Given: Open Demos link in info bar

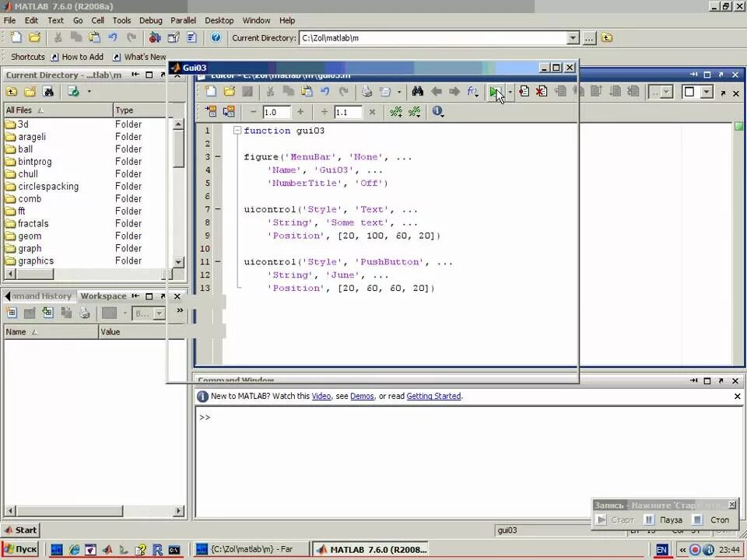Looking at the screenshot, I should [362, 396].
